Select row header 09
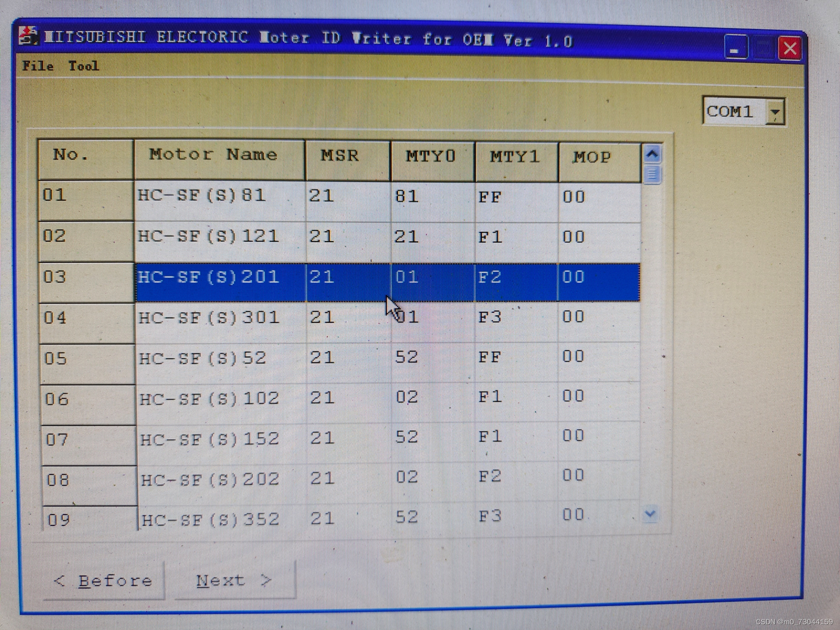Viewport: 840px width, 630px height. (90, 519)
